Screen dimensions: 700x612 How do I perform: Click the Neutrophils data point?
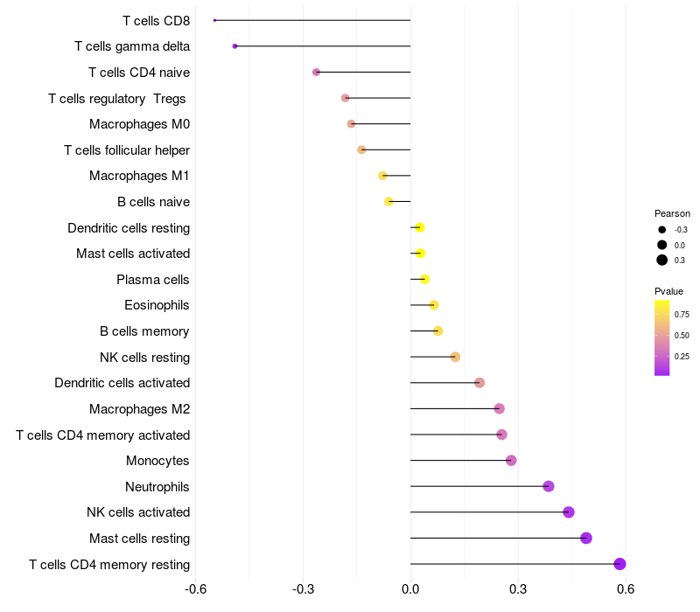click(549, 486)
